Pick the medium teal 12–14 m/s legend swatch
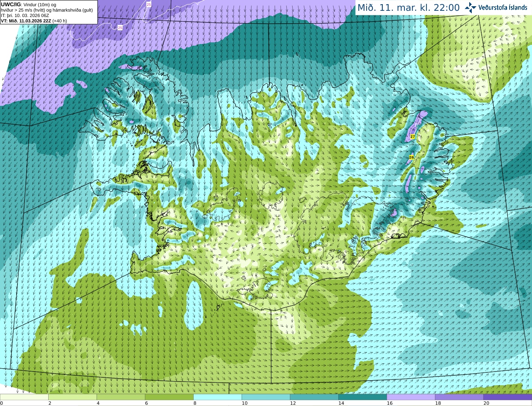The width and height of the screenshot is (532, 406). (x=314, y=397)
